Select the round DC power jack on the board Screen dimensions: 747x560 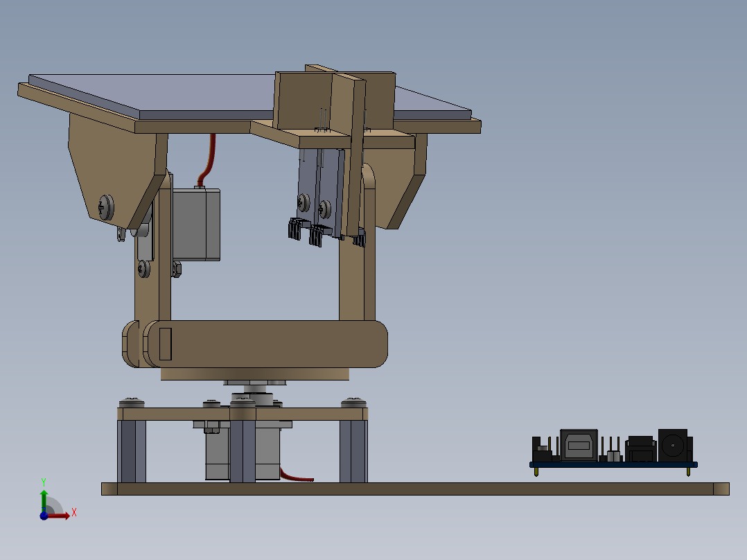pos(673,445)
